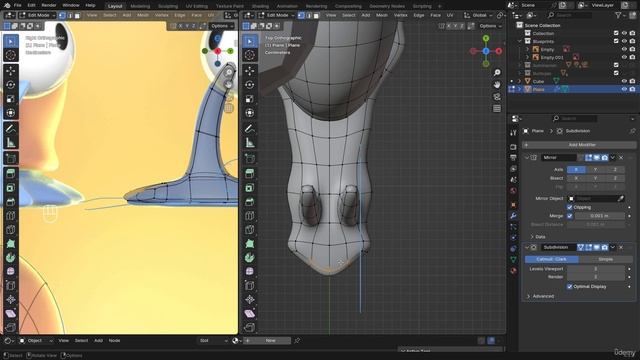Uncheck the Blueprints collection exclude checkbox

pyautogui.click(x=616, y=41)
